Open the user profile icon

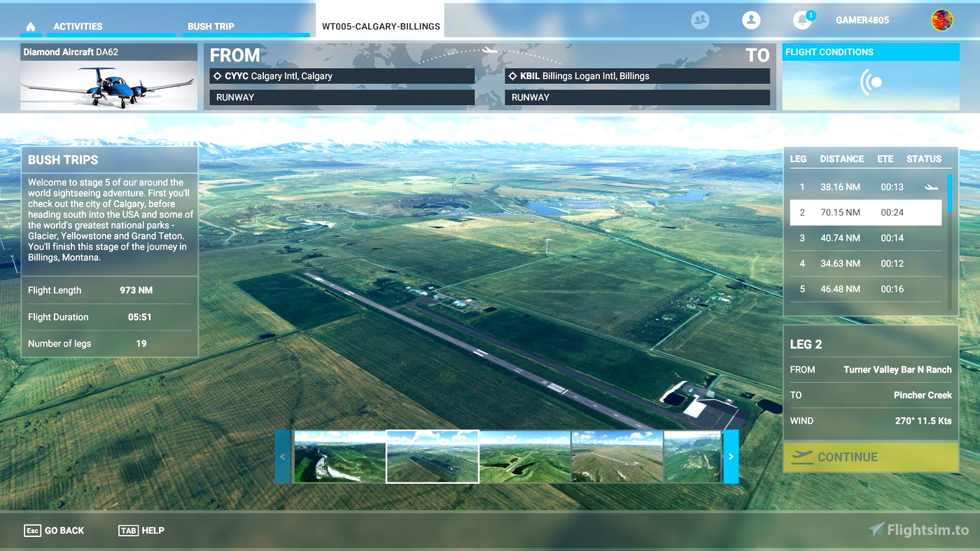pyautogui.click(x=751, y=20)
